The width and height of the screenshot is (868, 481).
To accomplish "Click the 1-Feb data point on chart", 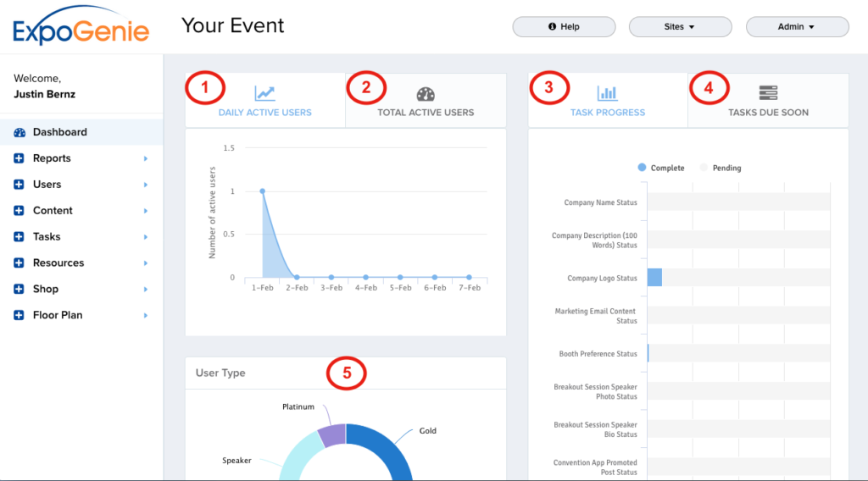I will click(x=262, y=191).
